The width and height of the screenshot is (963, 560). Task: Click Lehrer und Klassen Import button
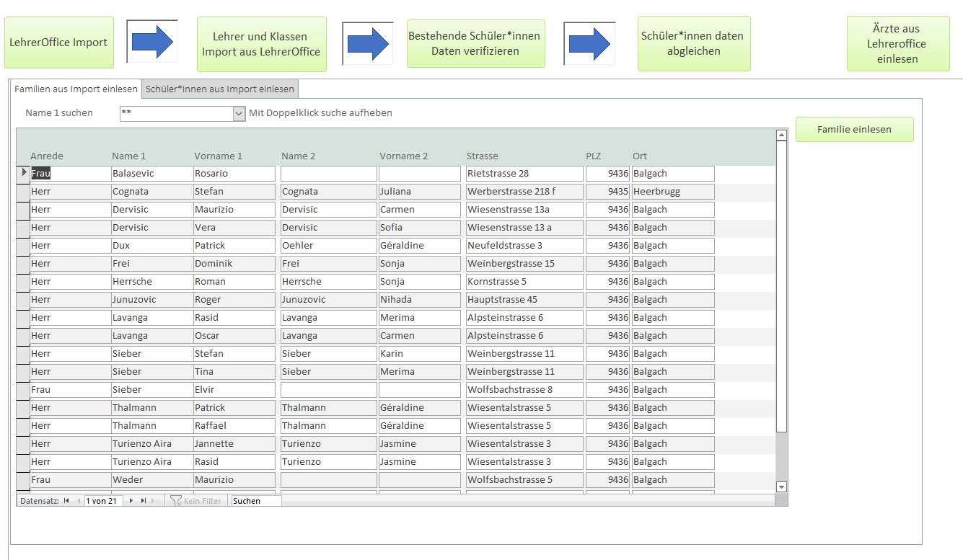261,44
